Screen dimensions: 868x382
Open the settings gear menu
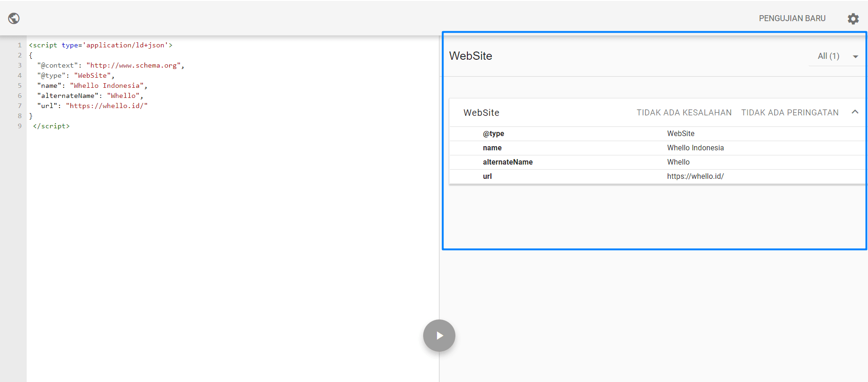tap(853, 18)
